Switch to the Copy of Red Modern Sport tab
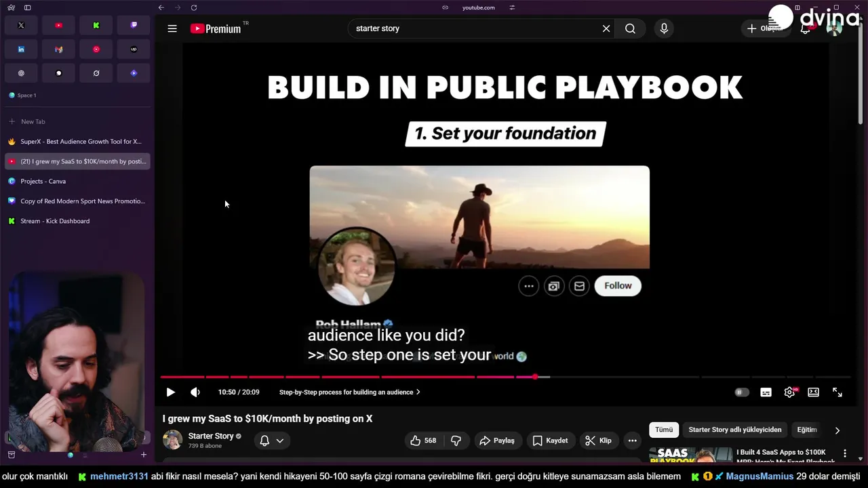Screen dimensions: 868x488 pyautogui.click(x=77, y=201)
